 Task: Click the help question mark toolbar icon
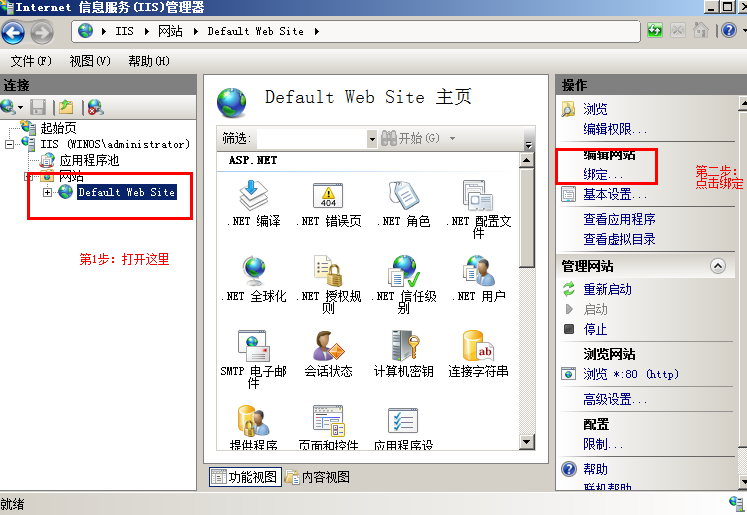click(729, 31)
